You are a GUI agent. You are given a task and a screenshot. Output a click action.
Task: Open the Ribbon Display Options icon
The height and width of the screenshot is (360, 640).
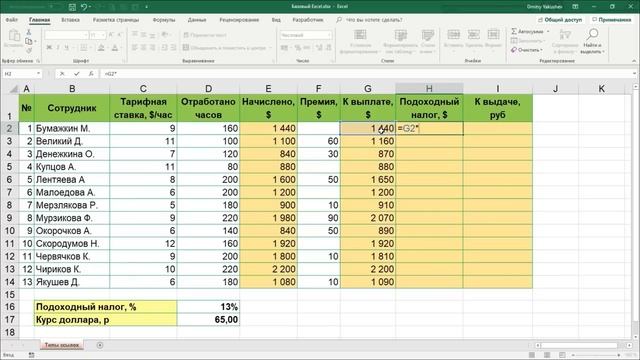pyautogui.click(x=575, y=7)
